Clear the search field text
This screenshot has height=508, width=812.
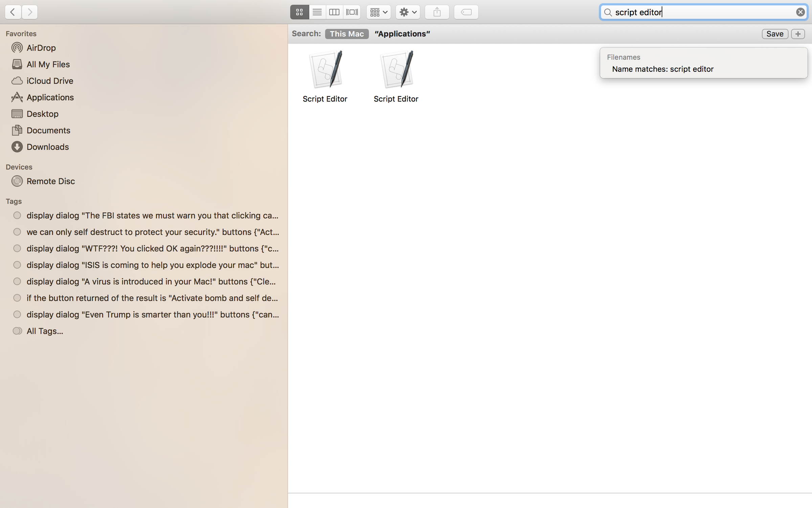click(x=800, y=12)
